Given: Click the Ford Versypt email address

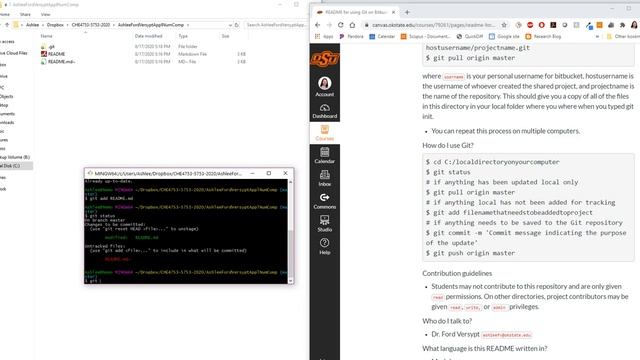Looking at the screenshot, I should point(506,335).
